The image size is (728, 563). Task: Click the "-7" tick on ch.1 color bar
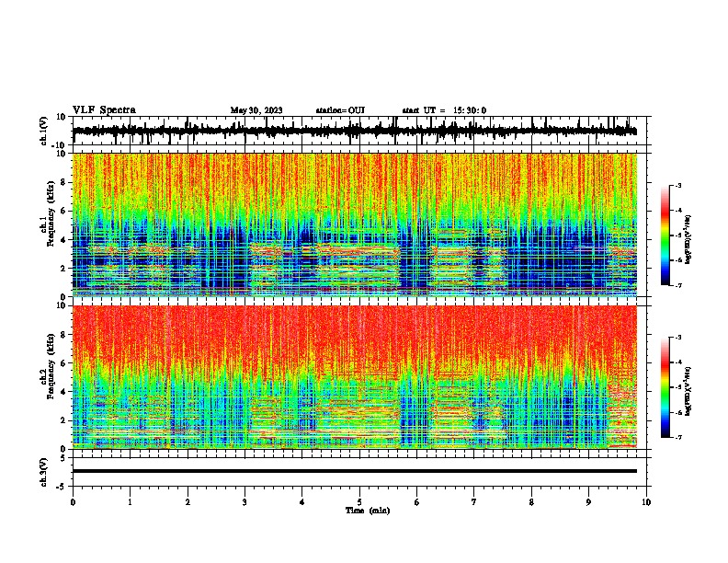pyautogui.click(x=678, y=285)
